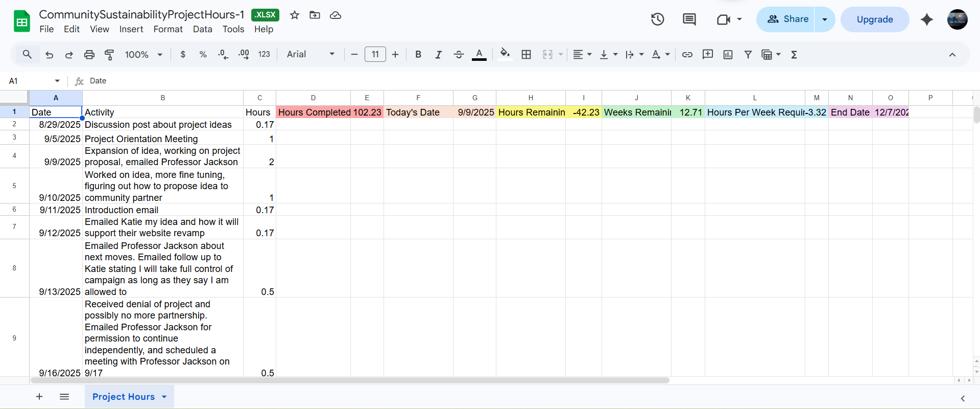Image resolution: width=980 pixels, height=409 pixels.
Task: Click the Upgrade button
Action: pos(875,19)
